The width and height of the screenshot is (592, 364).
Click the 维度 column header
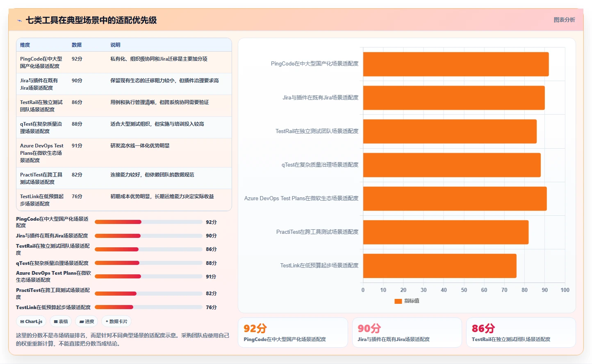pos(25,45)
